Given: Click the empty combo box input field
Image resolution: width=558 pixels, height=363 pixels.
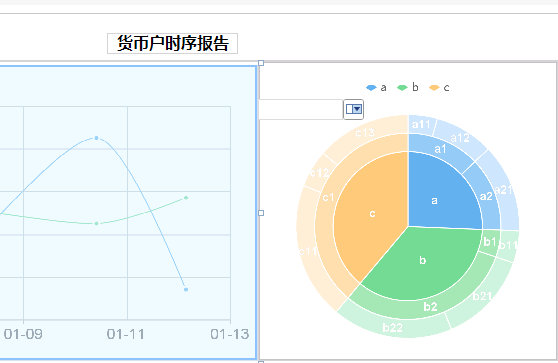Looking at the screenshot, I should [x=301, y=109].
